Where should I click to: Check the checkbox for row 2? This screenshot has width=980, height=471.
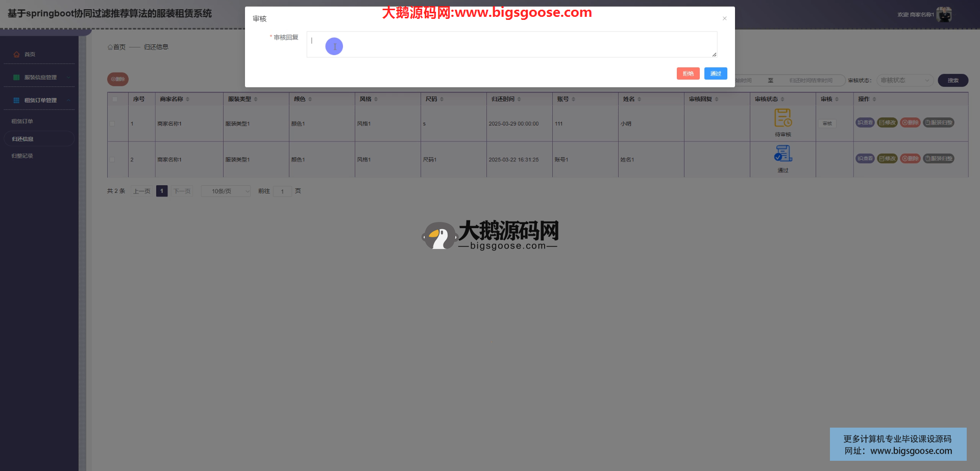pyautogui.click(x=112, y=160)
